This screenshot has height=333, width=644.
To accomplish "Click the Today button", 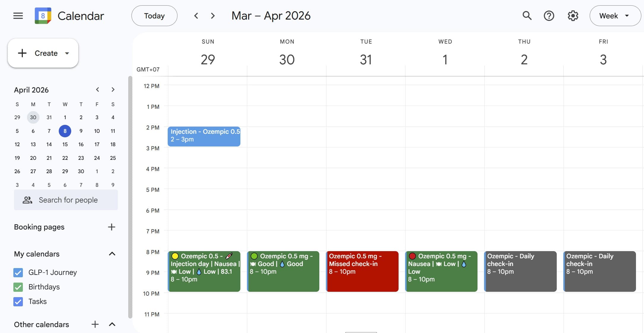I will coord(154,16).
